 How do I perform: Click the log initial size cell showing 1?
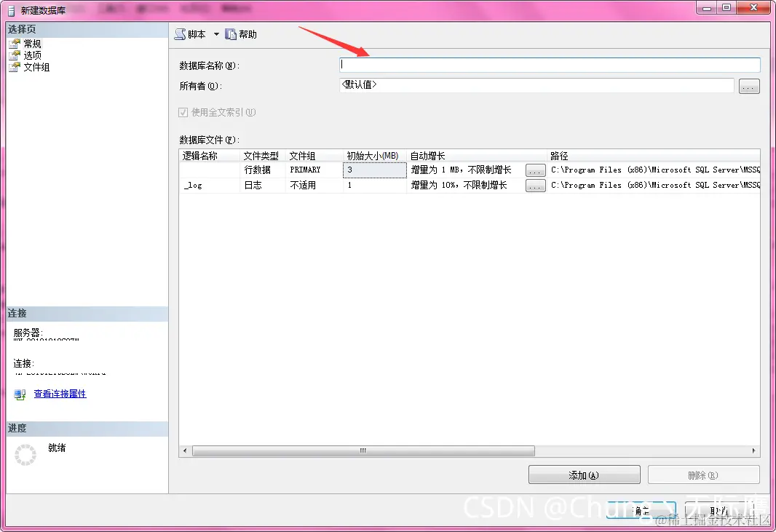point(375,185)
